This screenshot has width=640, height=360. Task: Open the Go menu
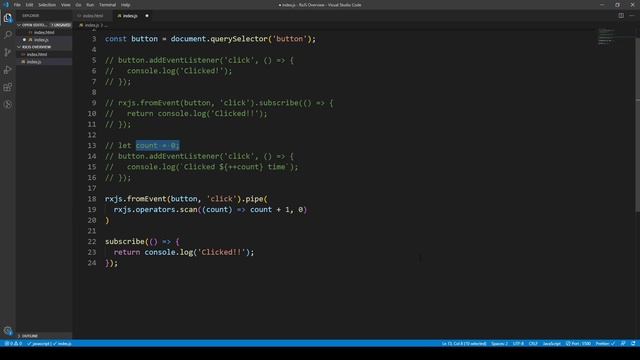coord(78,5)
